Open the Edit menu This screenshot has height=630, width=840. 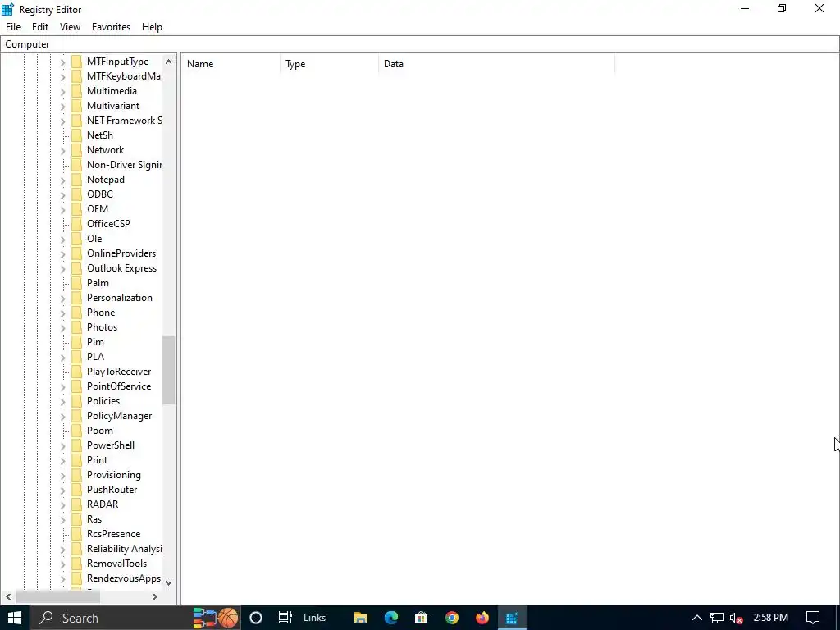[40, 27]
